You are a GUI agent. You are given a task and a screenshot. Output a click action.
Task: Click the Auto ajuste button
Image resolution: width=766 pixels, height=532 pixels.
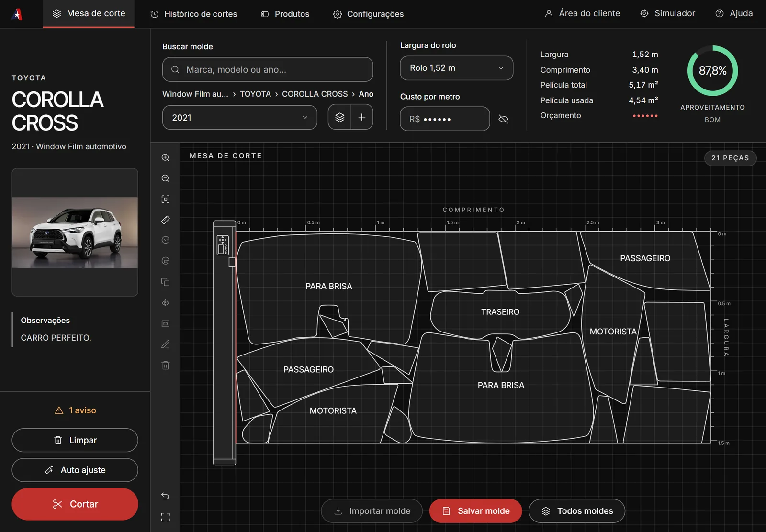[75, 470]
